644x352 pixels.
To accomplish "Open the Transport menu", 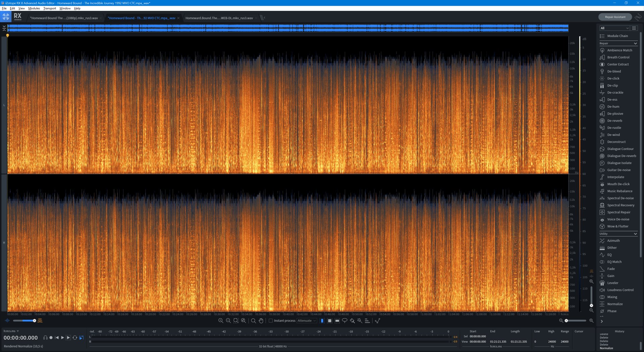I will coord(50,8).
